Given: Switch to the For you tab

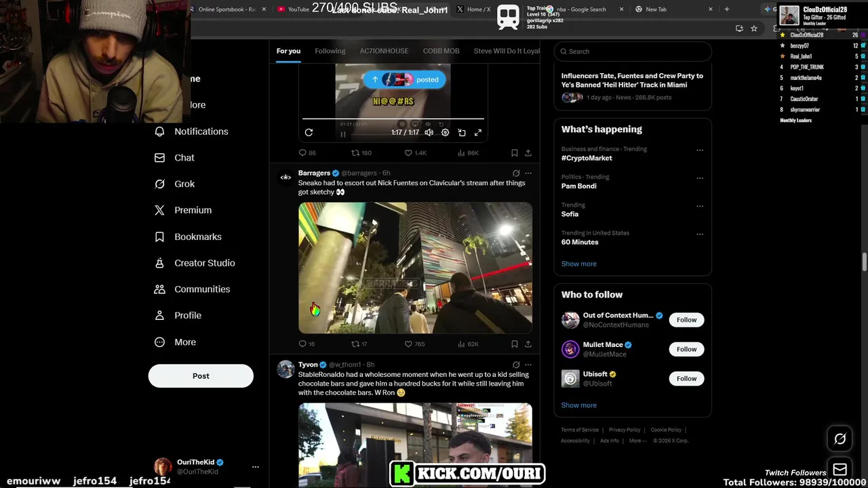Looking at the screenshot, I should (x=288, y=51).
